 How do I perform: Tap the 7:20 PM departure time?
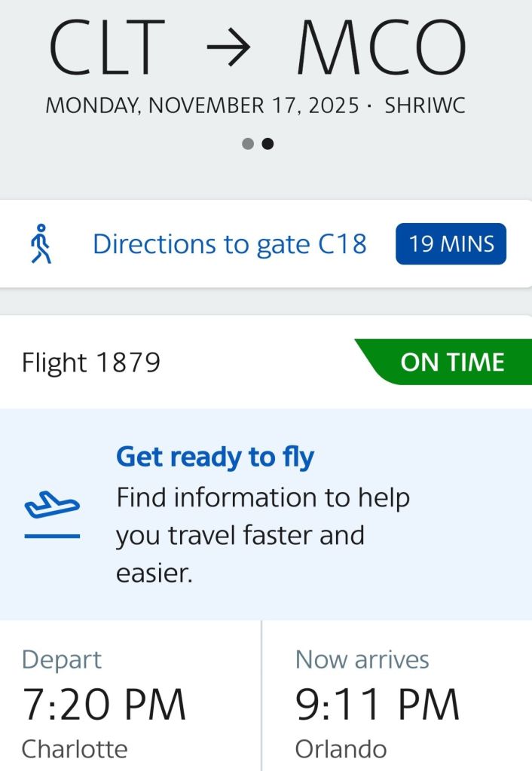[x=104, y=705]
